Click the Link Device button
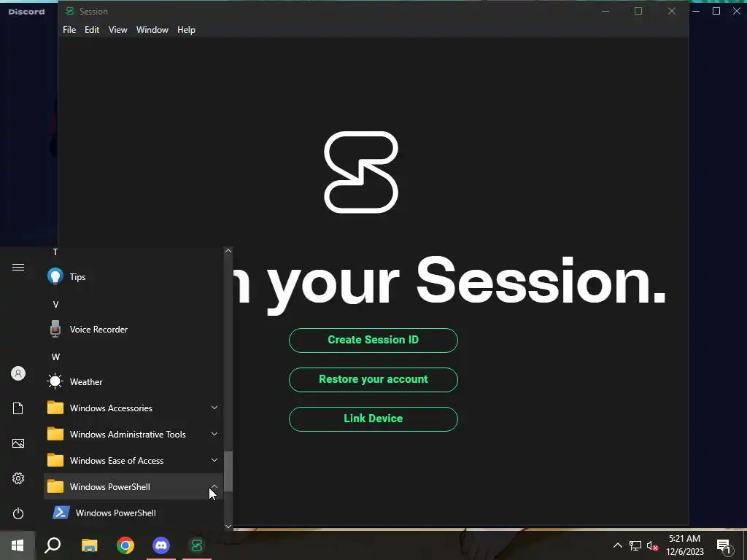This screenshot has height=560, width=747. [x=373, y=419]
